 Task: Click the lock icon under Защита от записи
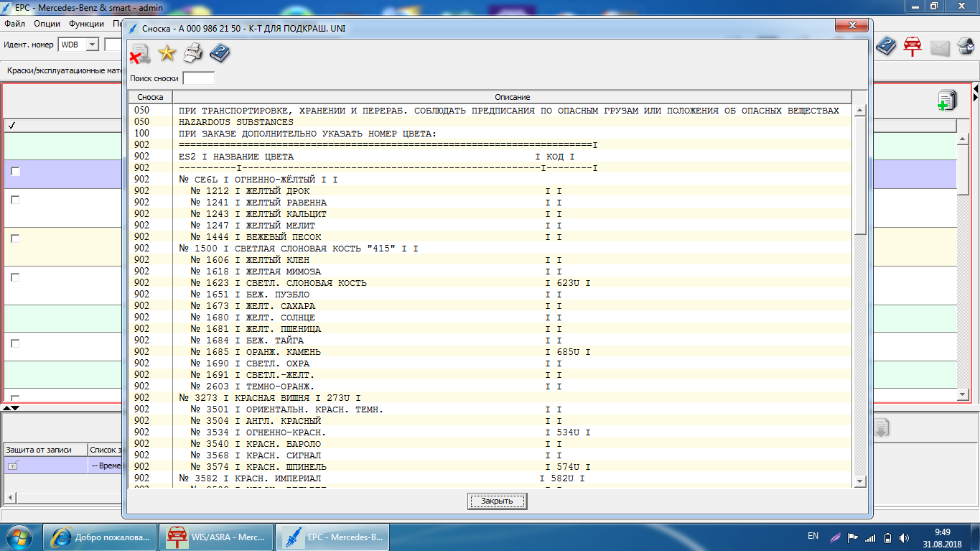pyautogui.click(x=13, y=466)
